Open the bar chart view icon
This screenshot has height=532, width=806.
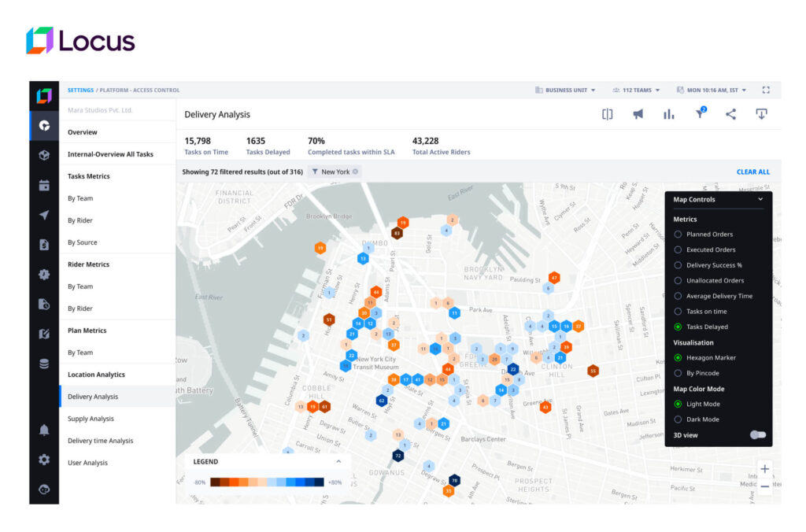(x=668, y=114)
